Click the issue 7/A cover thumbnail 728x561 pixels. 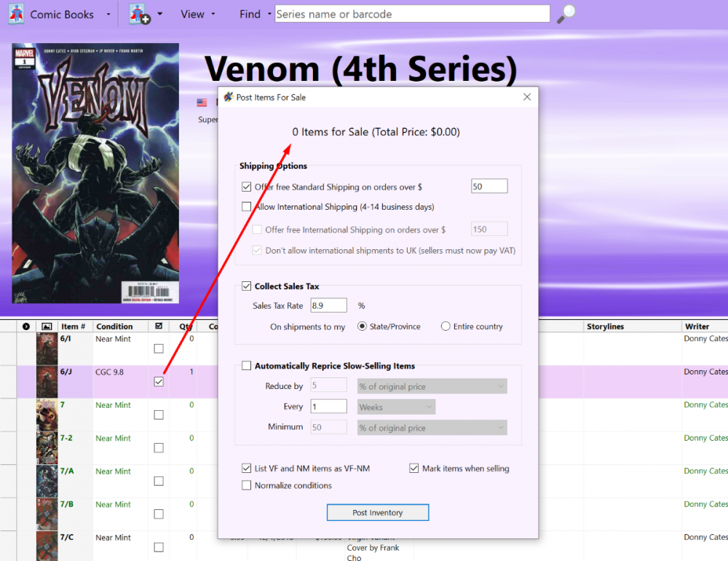(47, 481)
